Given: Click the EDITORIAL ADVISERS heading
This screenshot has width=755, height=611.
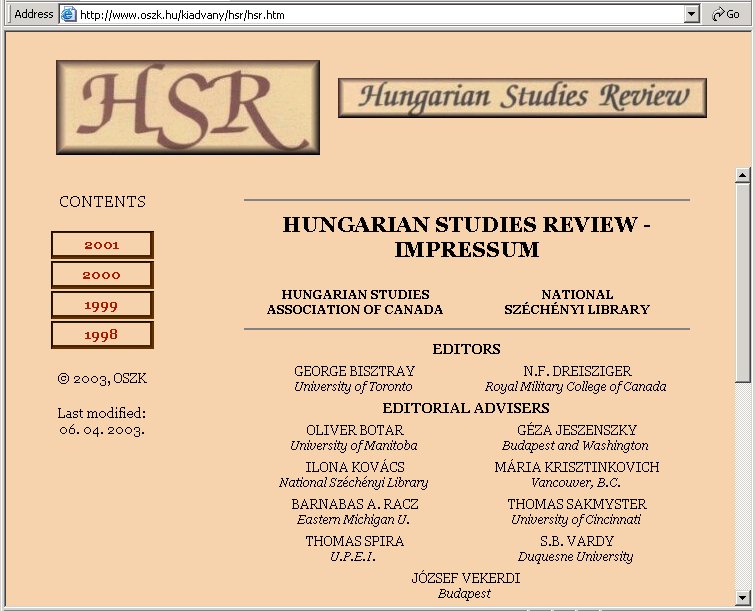Looking at the screenshot, I should click(x=466, y=408).
